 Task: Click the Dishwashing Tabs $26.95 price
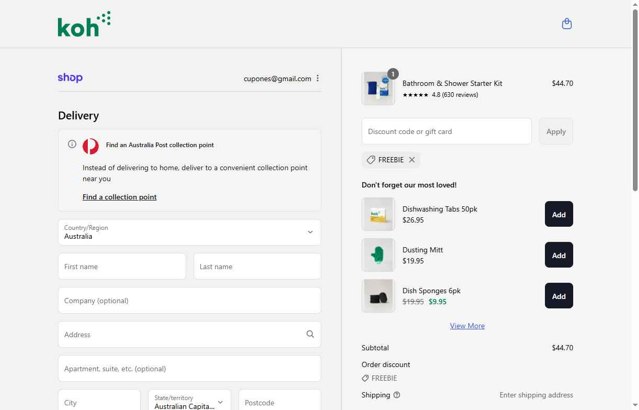413,220
